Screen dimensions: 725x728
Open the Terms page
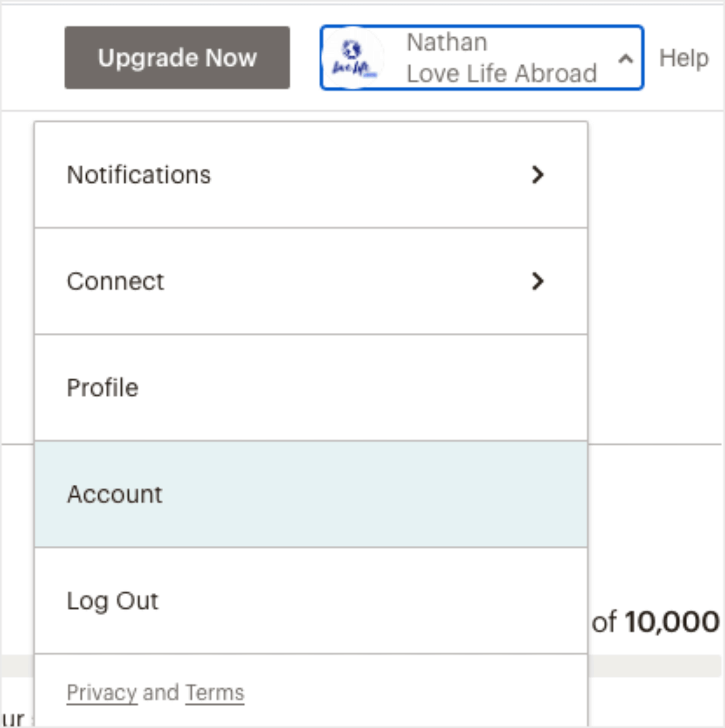click(214, 692)
